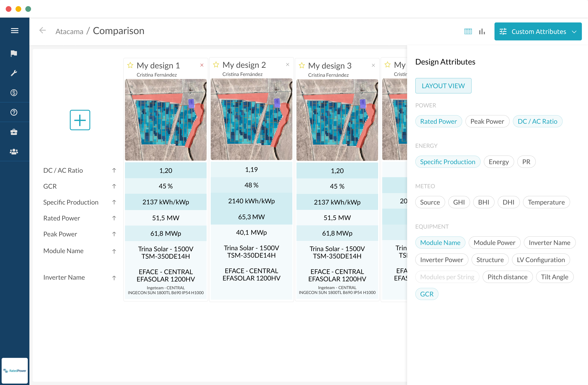Select the LAYOUT VIEW toggle button
This screenshot has width=588, height=385.
pos(443,86)
